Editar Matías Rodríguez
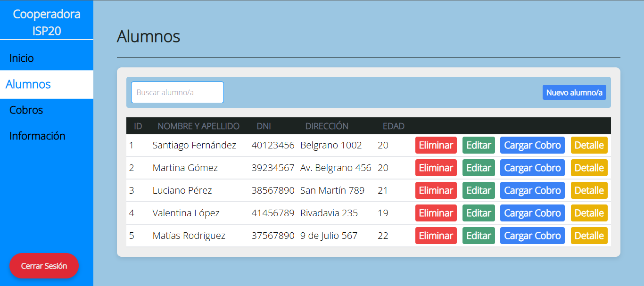The width and height of the screenshot is (644, 286). pos(479,236)
